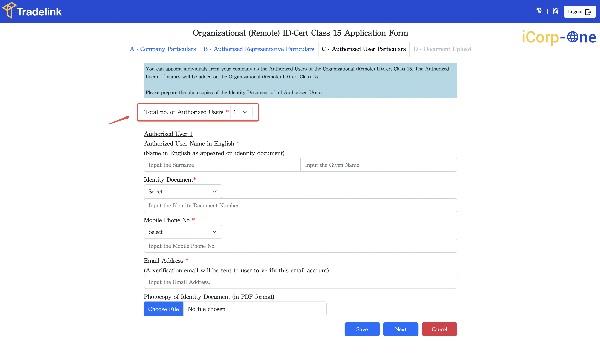The image size is (600, 364).
Task: Click the Logout button
Action: pos(579,12)
